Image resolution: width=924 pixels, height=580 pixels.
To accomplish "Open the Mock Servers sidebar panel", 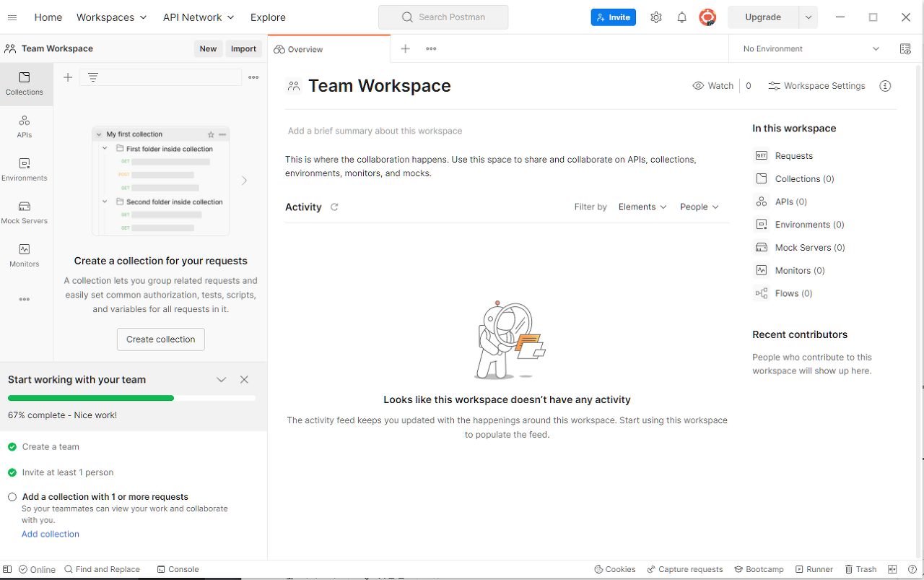I will point(25,212).
